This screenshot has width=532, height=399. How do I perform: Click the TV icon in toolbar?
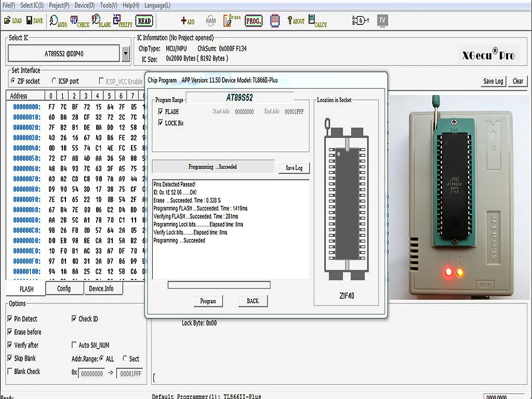click(x=382, y=21)
